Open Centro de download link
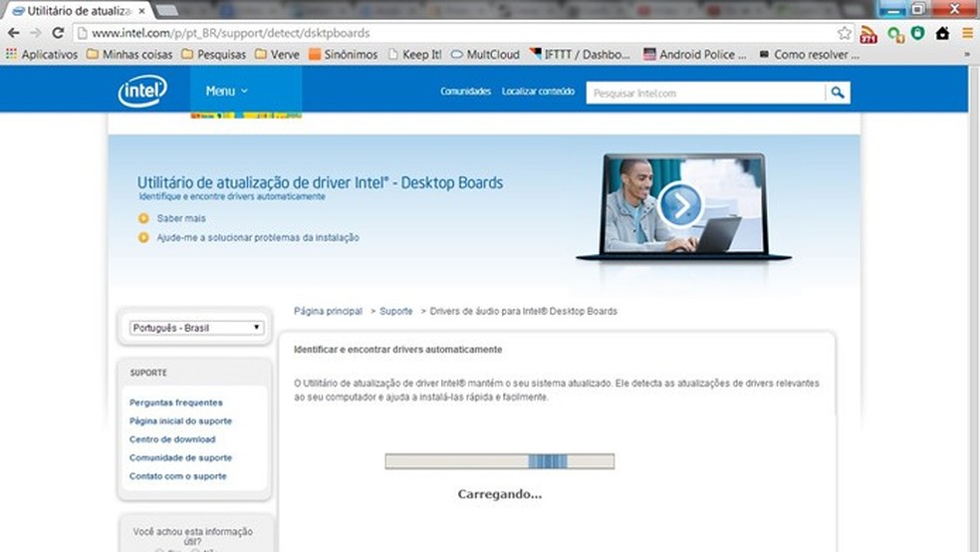Viewport: 980px width, 552px height. (172, 439)
